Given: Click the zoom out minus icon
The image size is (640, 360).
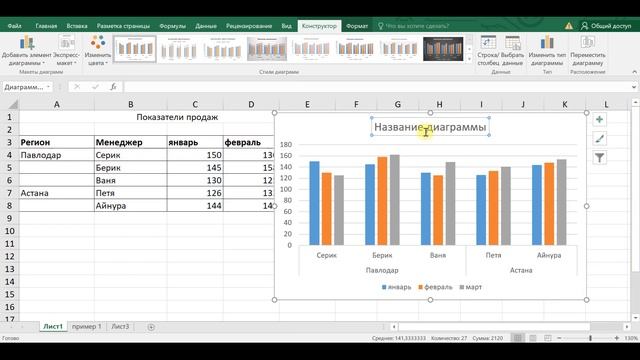Looking at the screenshot, I should (x=559, y=338).
